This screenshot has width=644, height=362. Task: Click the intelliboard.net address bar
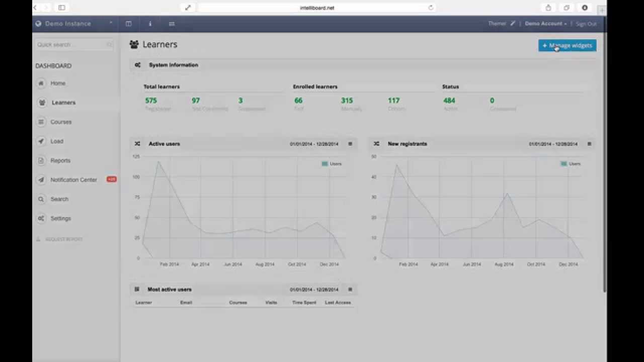tap(317, 8)
